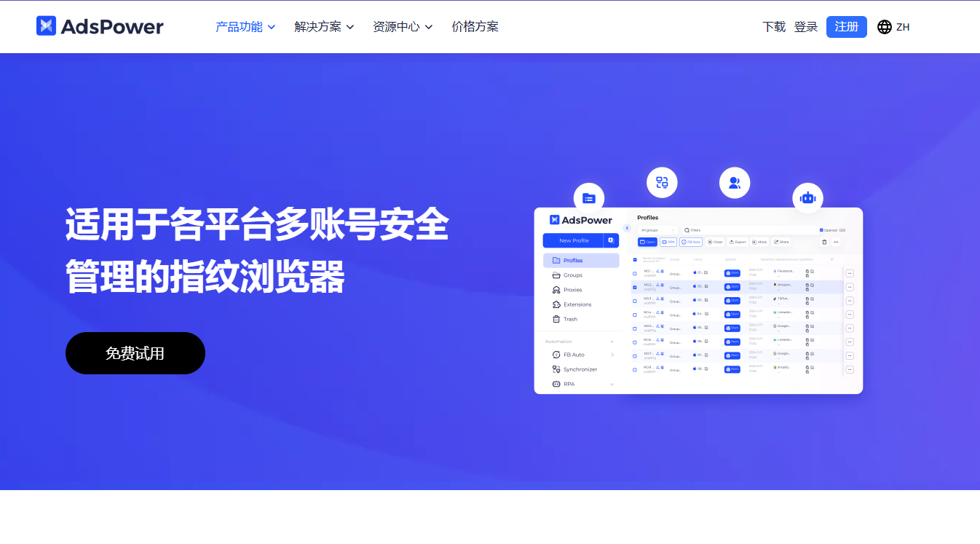Click the AdsPower logo in the site header
This screenshot has width=980, height=544.
[100, 26]
